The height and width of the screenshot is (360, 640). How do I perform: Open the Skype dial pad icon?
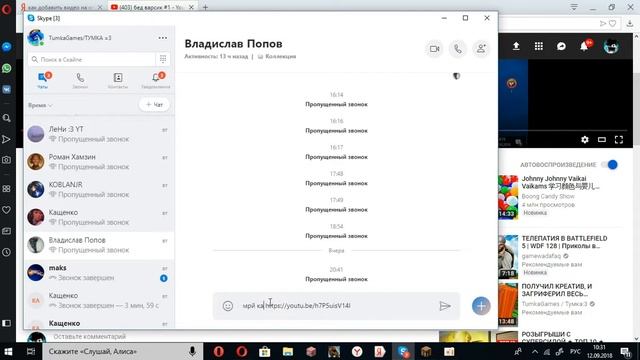(x=163, y=59)
